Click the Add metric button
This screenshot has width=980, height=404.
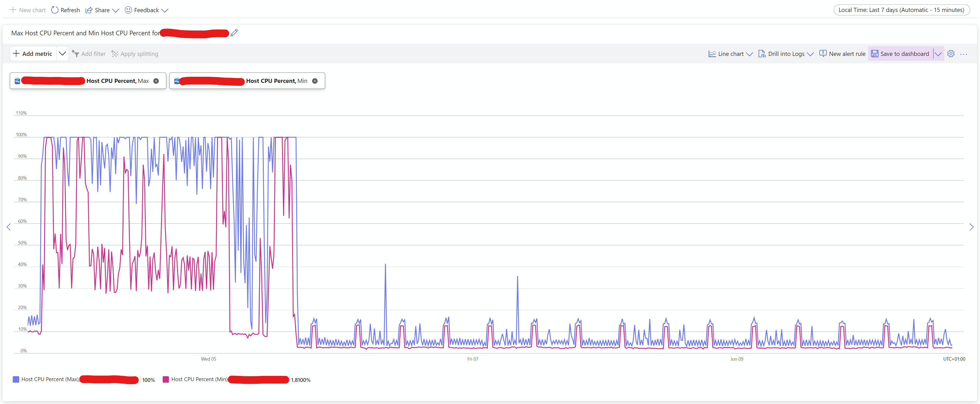pyautogui.click(x=33, y=54)
